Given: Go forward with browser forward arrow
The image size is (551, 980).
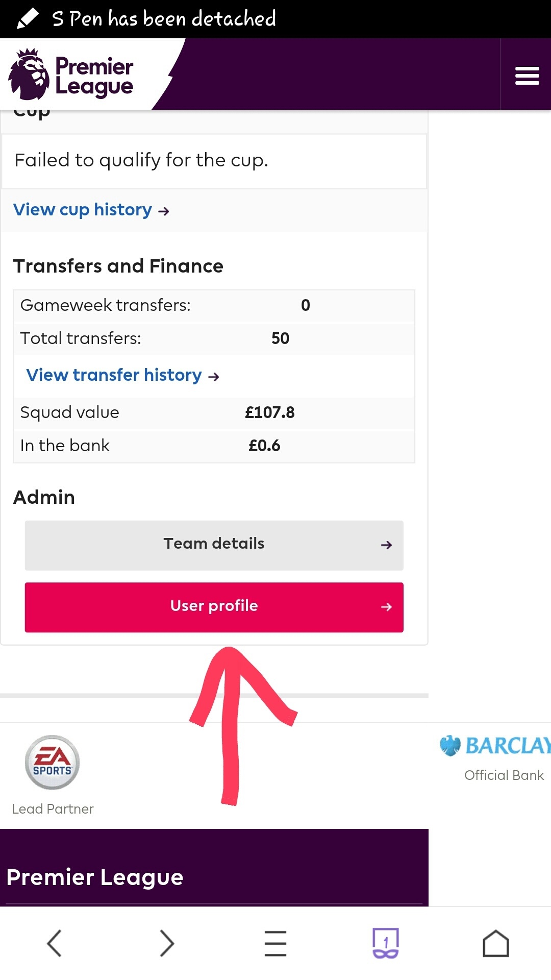Looking at the screenshot, I should click(x=166, y=943).
